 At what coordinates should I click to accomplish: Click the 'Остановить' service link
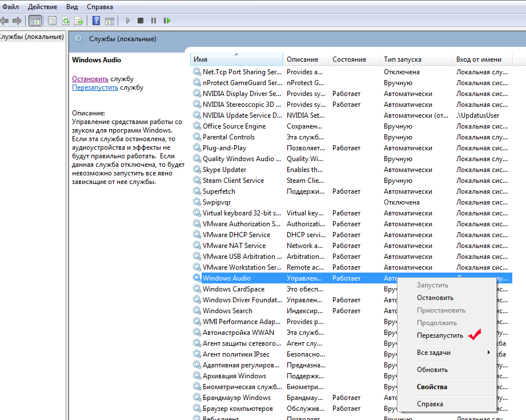90,79
